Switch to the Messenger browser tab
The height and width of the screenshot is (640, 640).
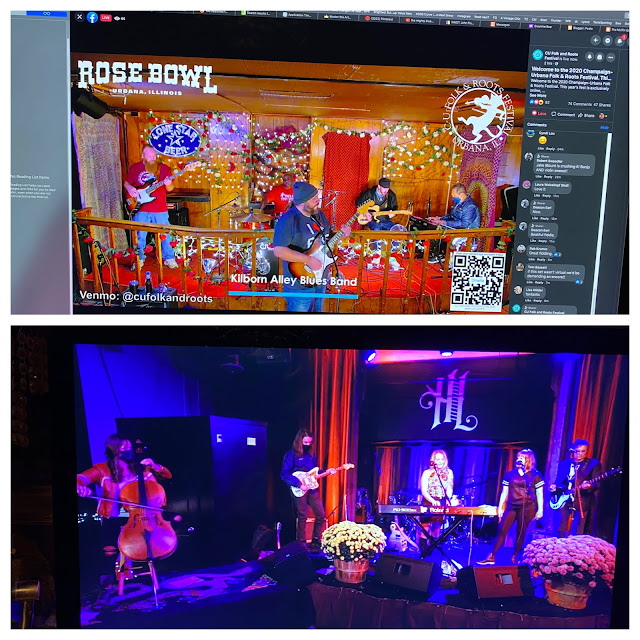click(501, 24)
